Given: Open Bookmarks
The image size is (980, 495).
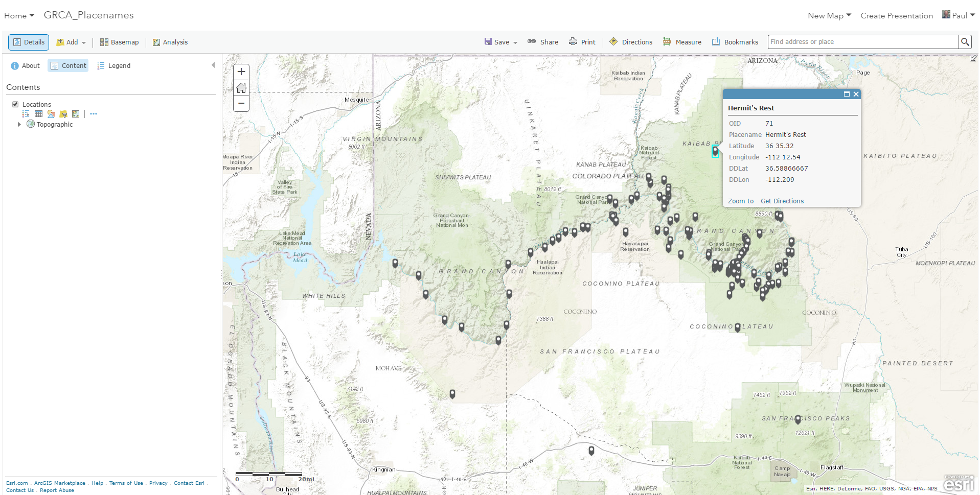Looking at the screenshot, I should click(735, 42).
